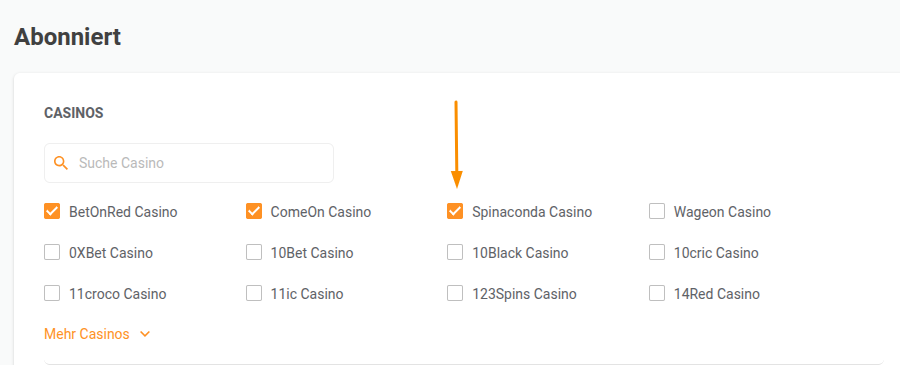Enable the 10cric Casino checkbox

coord(657,253)
